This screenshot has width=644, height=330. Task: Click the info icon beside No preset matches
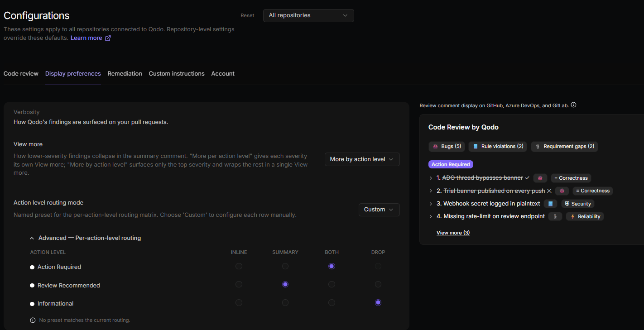(x=33, y=320)
